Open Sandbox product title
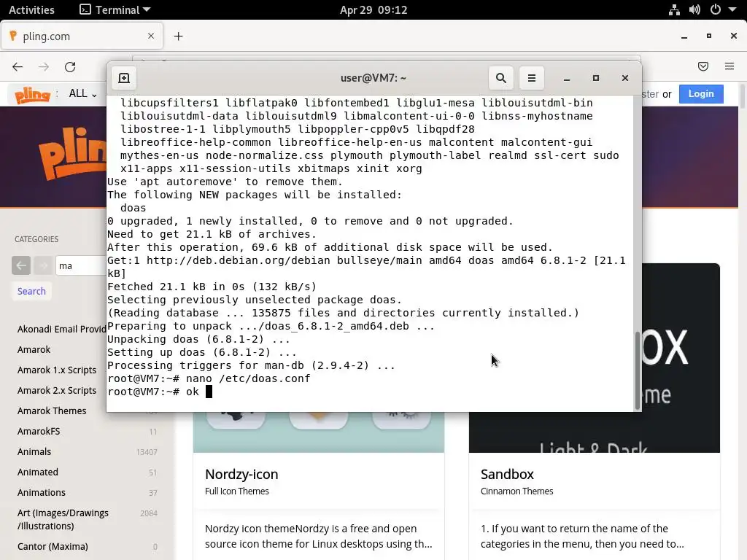The height and width of the screenshot is (560, 747). pos(508,474)
